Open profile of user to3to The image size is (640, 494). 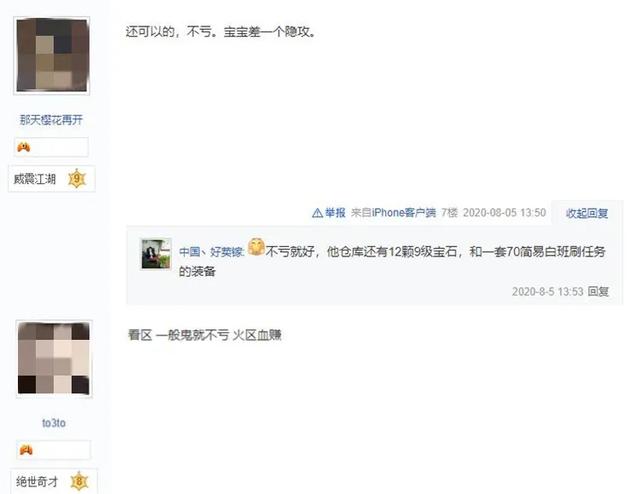pyautogui.click(x=53, y=423)
